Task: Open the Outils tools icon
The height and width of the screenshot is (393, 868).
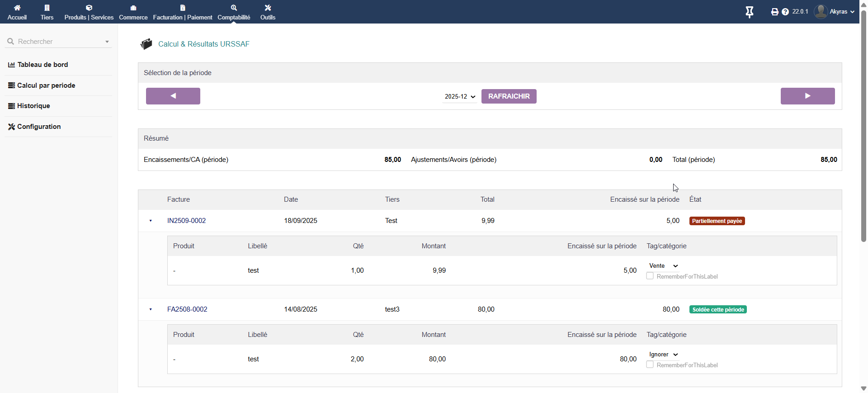Action: coord(268,8)
